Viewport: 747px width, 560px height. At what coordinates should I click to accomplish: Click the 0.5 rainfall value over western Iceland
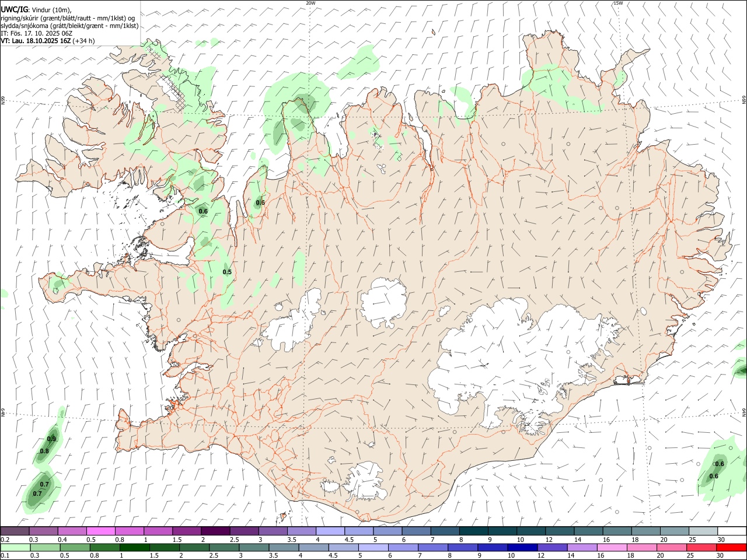227,272
